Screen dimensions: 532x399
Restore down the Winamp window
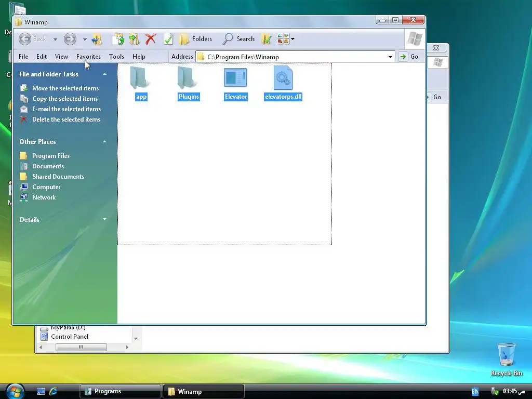395,20
